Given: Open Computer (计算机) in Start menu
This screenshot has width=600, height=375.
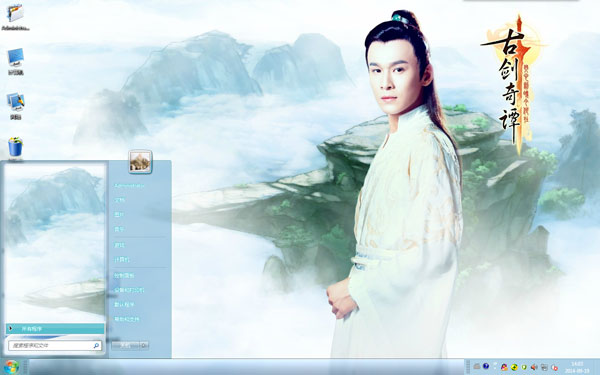Looking at the screenshot, I should coord(122,260).
